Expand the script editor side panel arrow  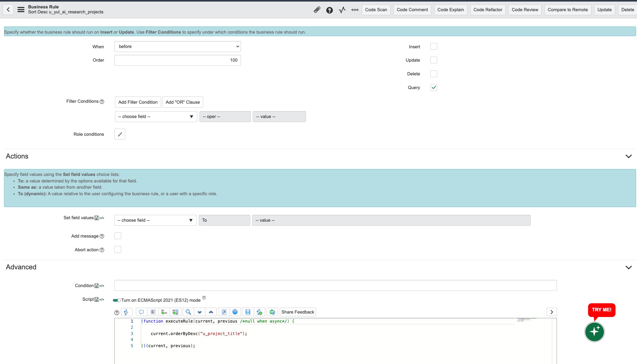[x=552, y=312]
